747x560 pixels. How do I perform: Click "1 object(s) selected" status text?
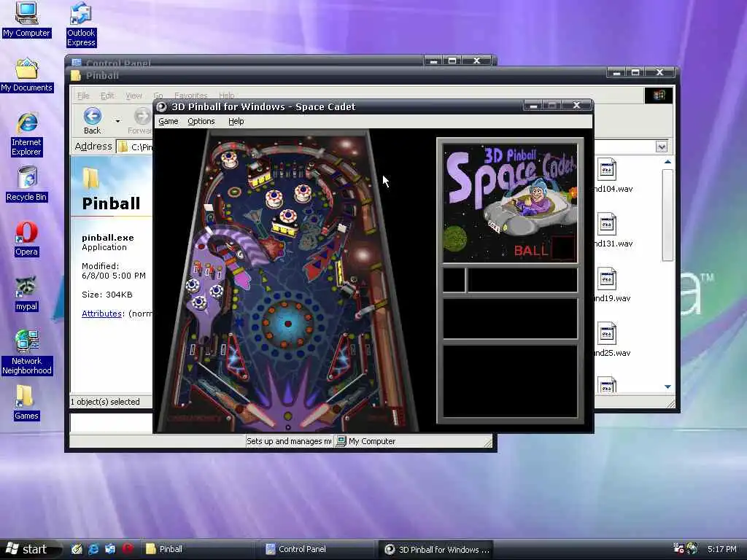(x=105, y=402)
